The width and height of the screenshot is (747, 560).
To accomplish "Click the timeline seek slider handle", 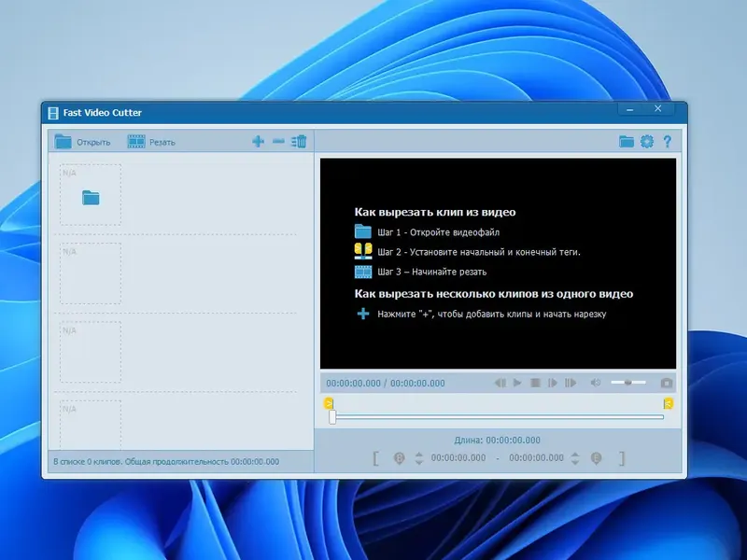I will click(332, 417).
